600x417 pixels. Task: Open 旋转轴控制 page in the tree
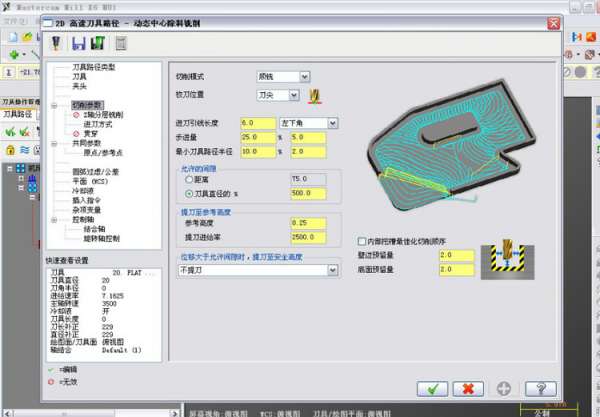coord(101,238)
